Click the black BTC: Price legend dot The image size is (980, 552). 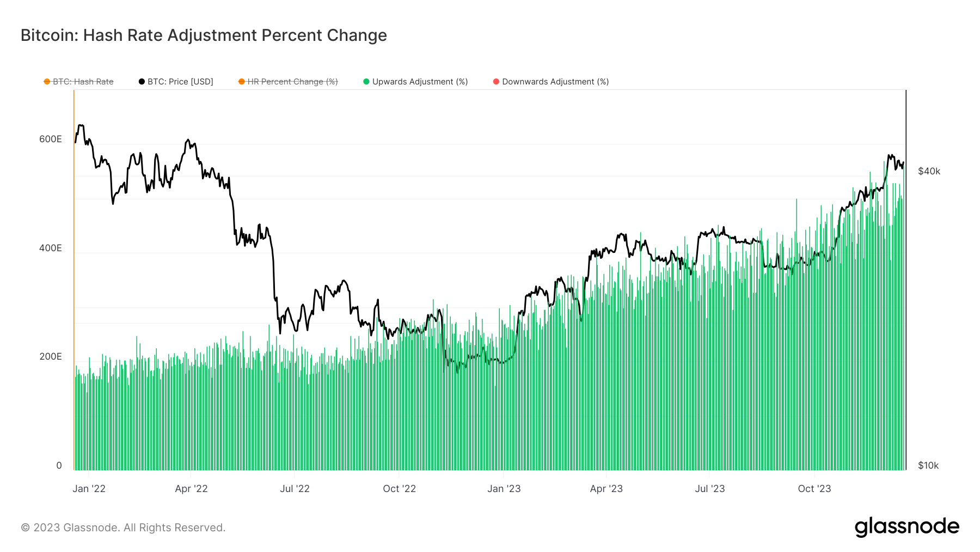(x=142, y=82)
